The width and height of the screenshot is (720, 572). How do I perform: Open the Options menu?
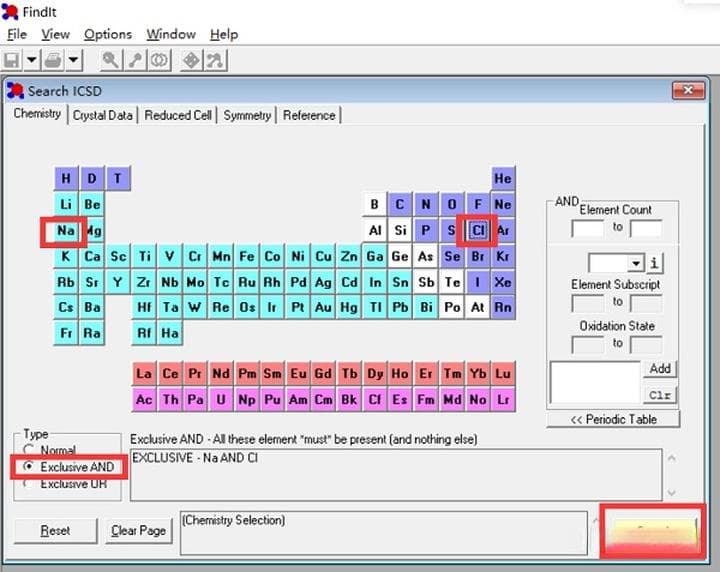tap(108, 34)
